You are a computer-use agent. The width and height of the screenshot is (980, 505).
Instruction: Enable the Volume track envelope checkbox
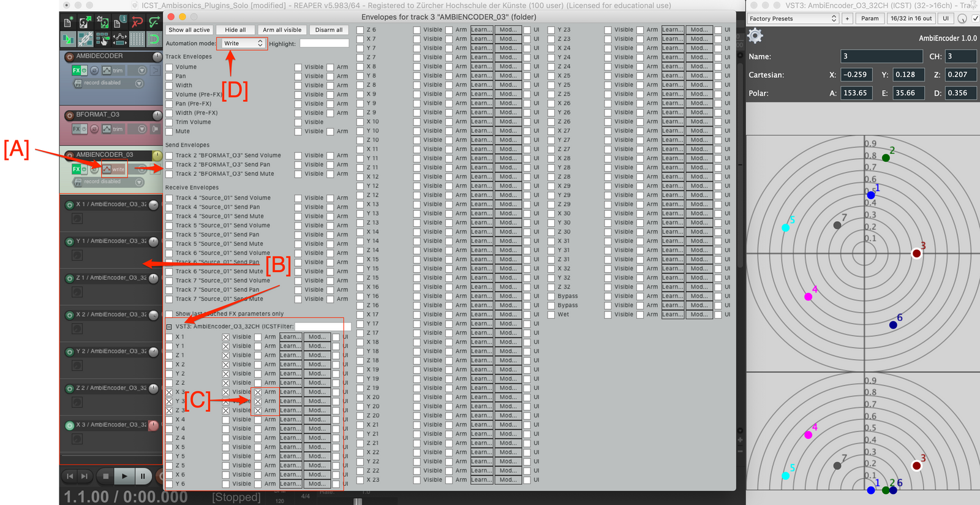170,67
